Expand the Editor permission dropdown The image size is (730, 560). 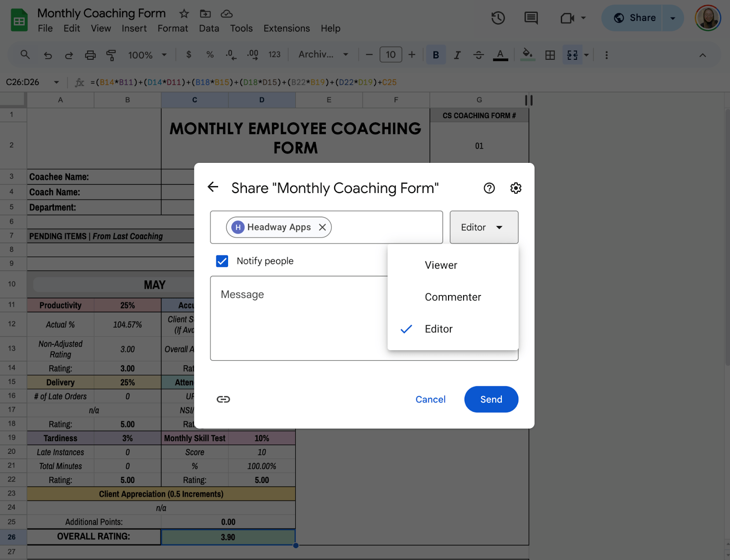click(x=484, y=227)
